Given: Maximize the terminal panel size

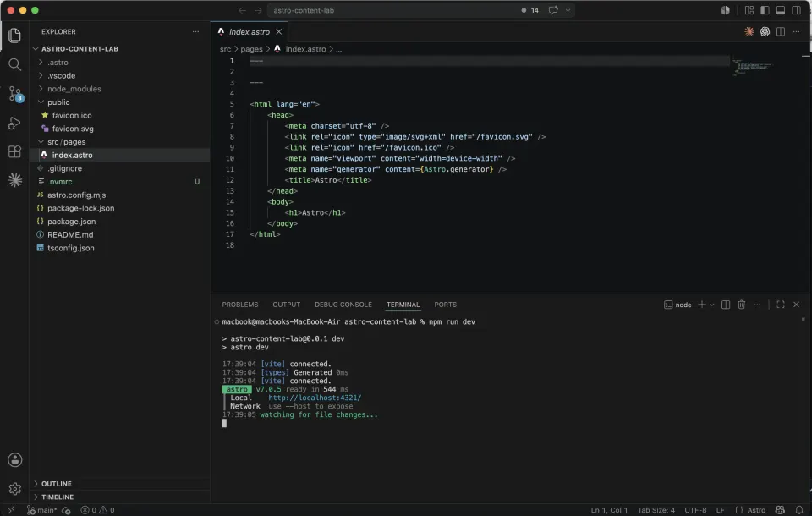Looking at the screenshot, I should click(781, 305).
